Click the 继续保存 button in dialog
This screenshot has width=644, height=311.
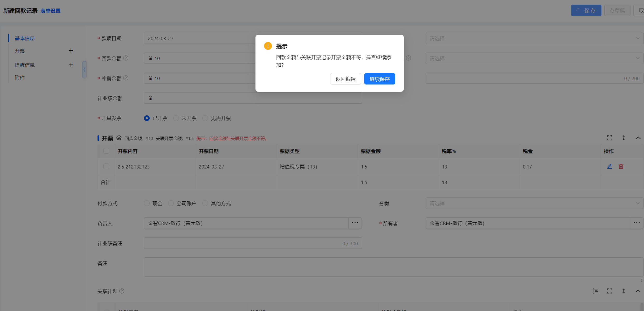pos(379,79)
